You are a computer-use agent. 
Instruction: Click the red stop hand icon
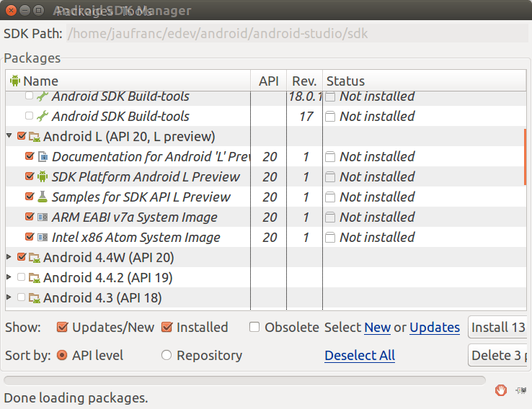pyautogui.click(x=501, y=390)
